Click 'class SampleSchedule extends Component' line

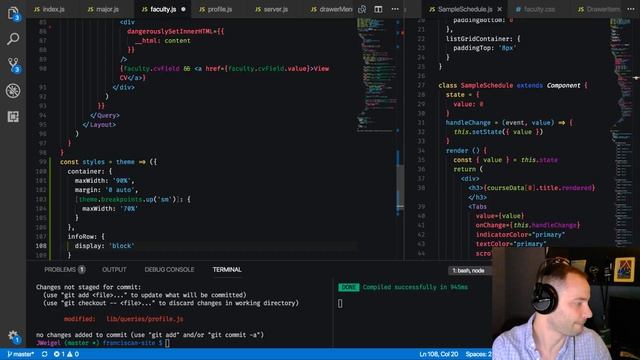click(513, 85)
